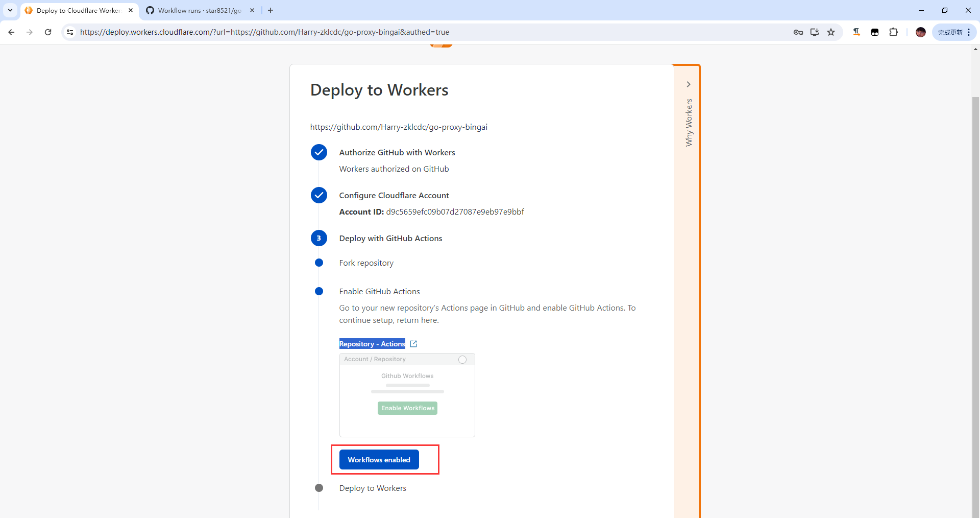Click the Account ID value text
The height and width of the screenshot is (518, 980).
point(455,212)
